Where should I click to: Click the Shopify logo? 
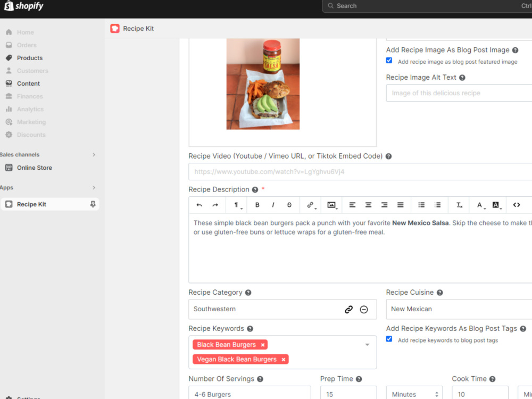coord(24,6)
